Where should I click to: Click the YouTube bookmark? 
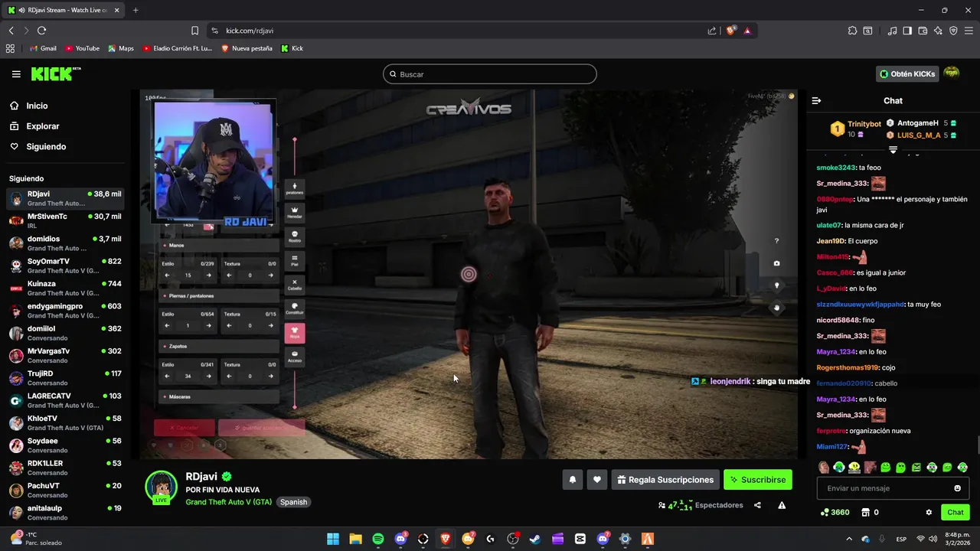point(82,48)
